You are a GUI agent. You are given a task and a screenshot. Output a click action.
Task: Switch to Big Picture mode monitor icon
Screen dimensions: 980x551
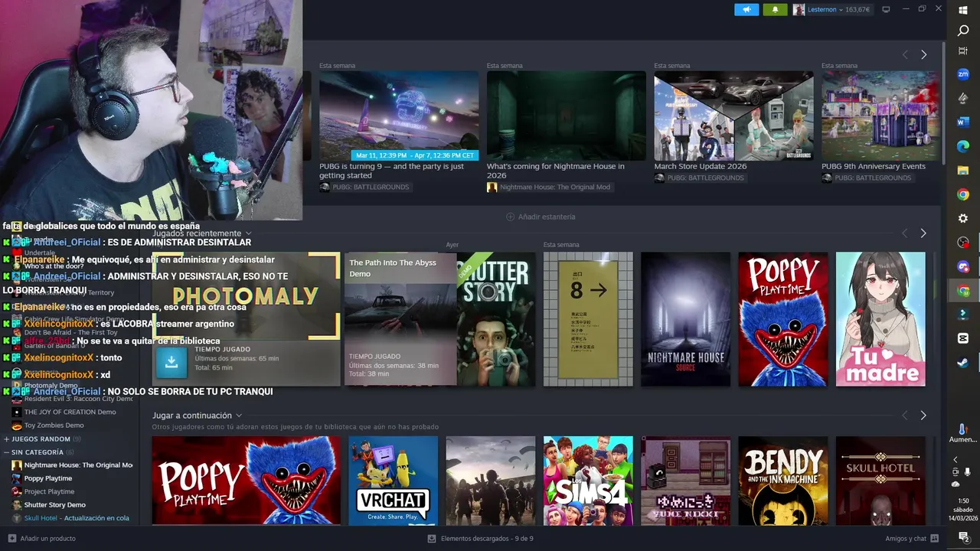click(x=886, y=9)
